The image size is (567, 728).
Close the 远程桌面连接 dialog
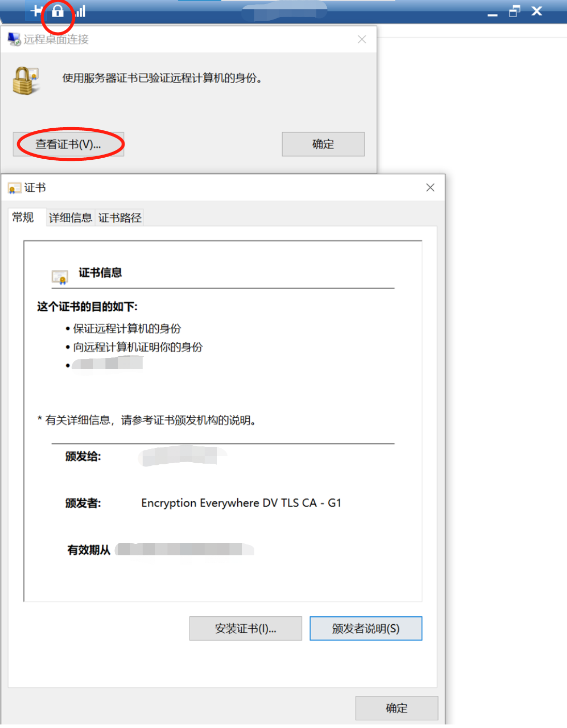[362, 39]
